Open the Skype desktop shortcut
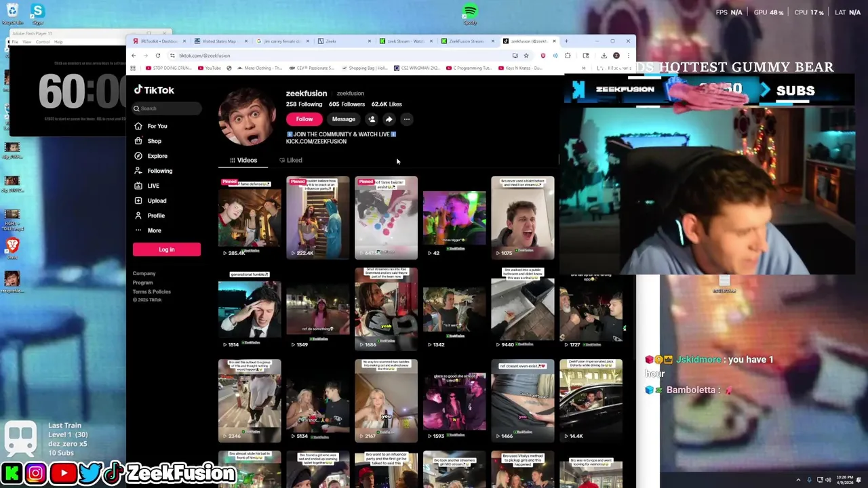 pos(37,13)
